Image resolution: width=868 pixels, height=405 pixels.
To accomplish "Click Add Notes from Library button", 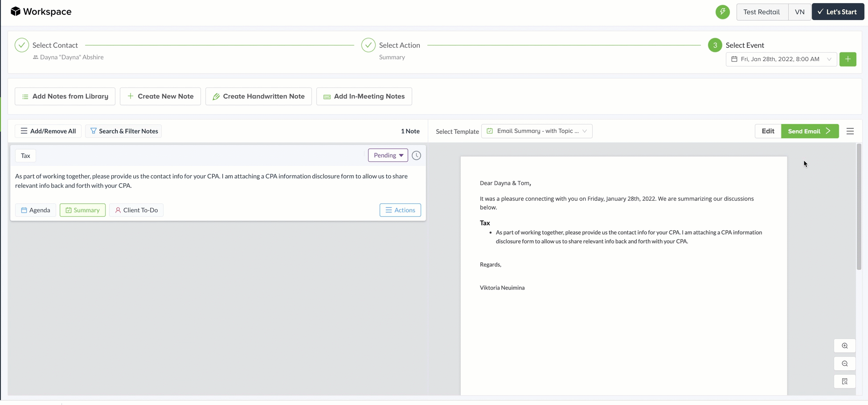I will pyautogui.click(x=65, y=96).
